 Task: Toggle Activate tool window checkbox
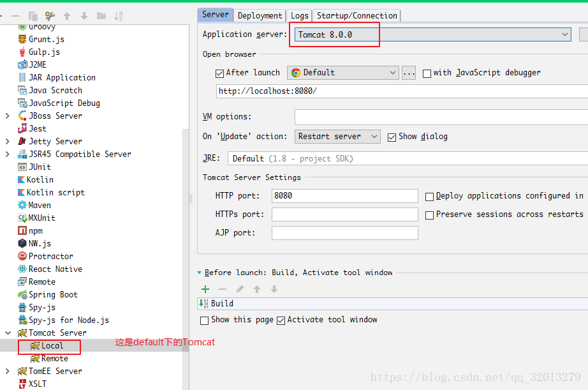[x=281, y=320]
